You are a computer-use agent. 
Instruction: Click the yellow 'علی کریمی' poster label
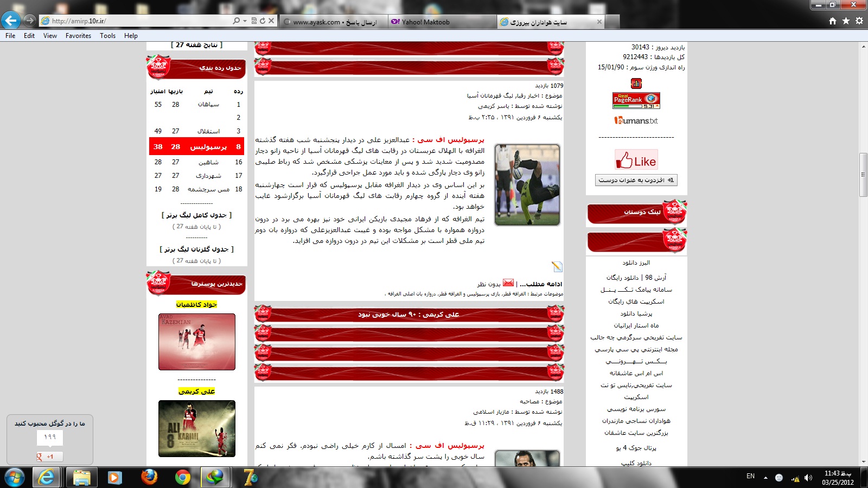(197, 391)
